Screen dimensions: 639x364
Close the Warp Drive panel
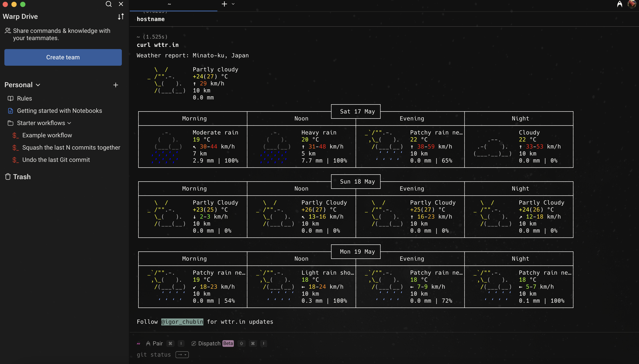[121, 4]
